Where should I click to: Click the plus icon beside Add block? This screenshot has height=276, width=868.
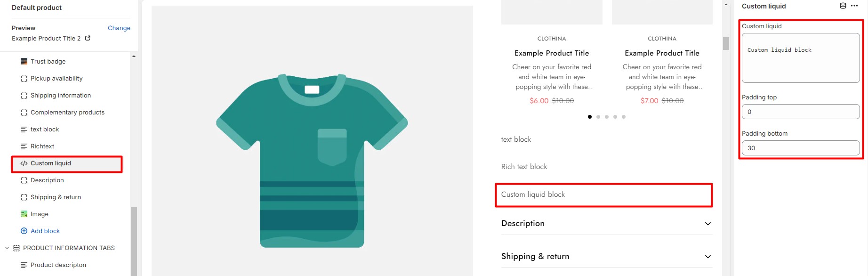click(24, 231)
